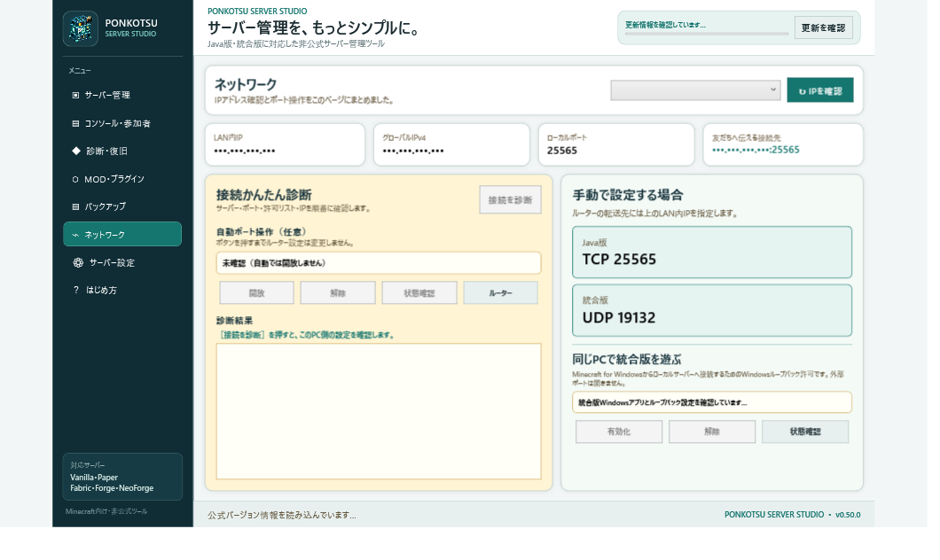Click the コンソール・参加者 menu icon
940x560 pixels.
(75, 123)
